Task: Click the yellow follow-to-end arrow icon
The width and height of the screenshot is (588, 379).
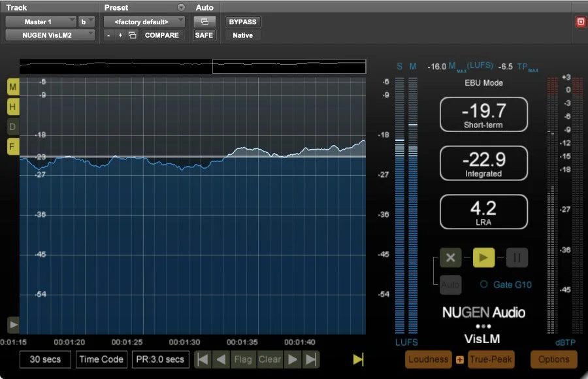Action: click(359, 359)
